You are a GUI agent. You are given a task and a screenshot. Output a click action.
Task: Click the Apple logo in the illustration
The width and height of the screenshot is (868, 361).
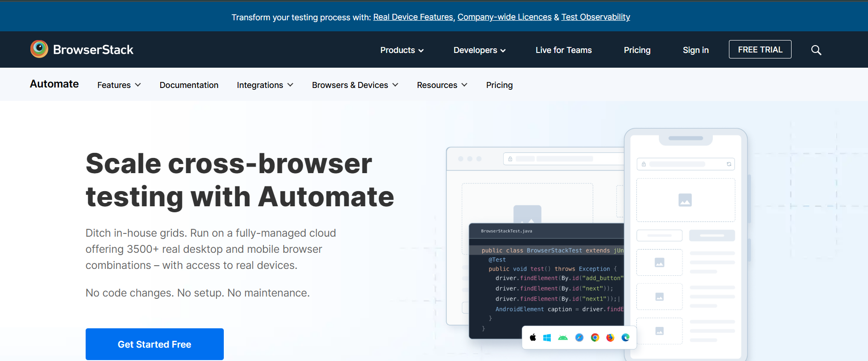533,338
